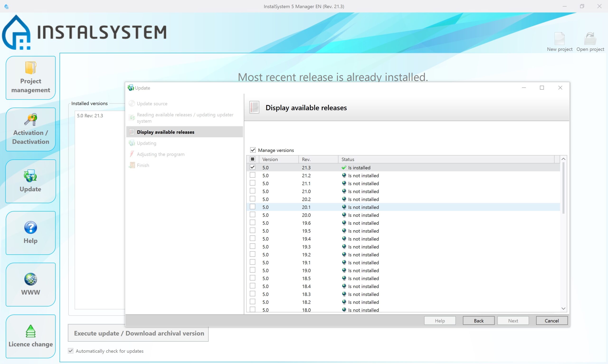Click the releases list scrollbar thumb

(563, 188)
